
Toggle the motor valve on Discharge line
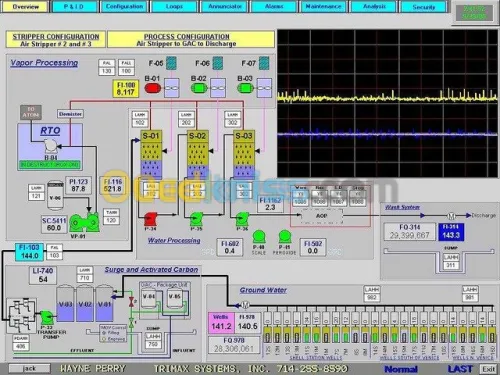coord(451,216)
